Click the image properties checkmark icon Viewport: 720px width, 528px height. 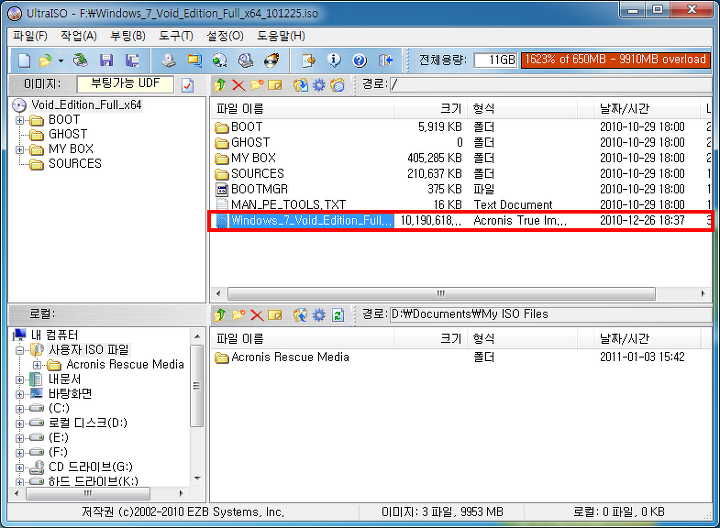(188, 85)
